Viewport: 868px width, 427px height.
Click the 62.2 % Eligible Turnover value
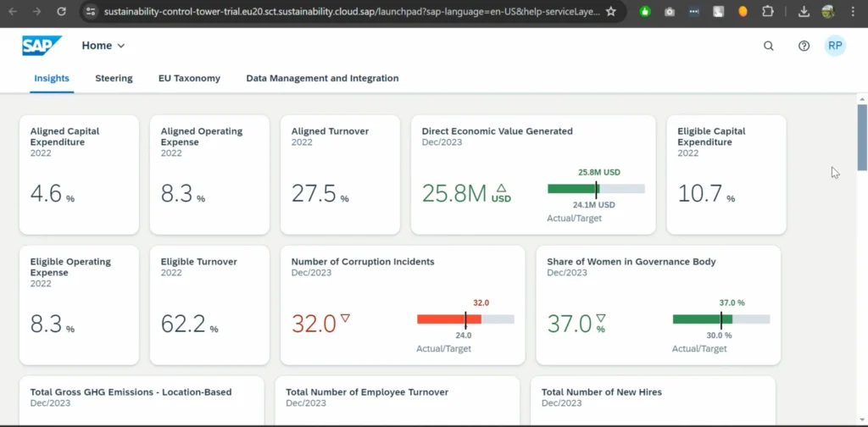point(189,324)
